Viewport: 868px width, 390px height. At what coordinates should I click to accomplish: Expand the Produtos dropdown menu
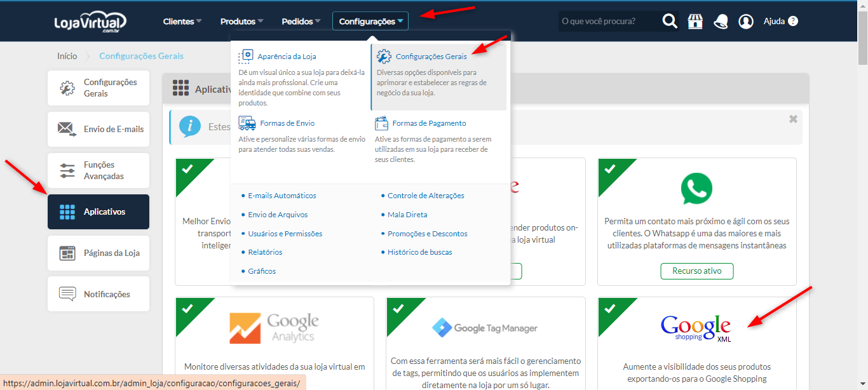click(241, 22)
